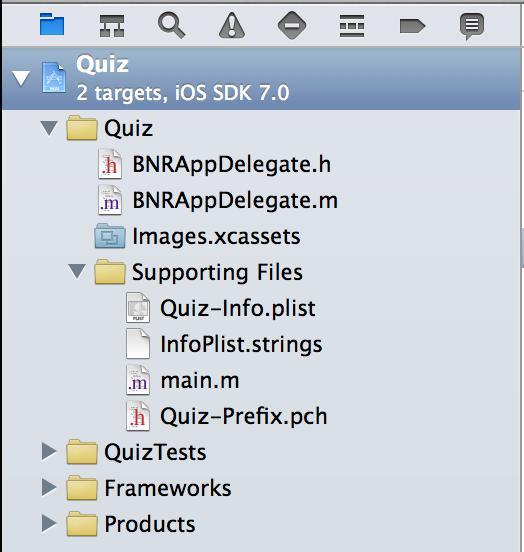
Task: Open Images.xcassets asset catalog
Action: point(197,236)
